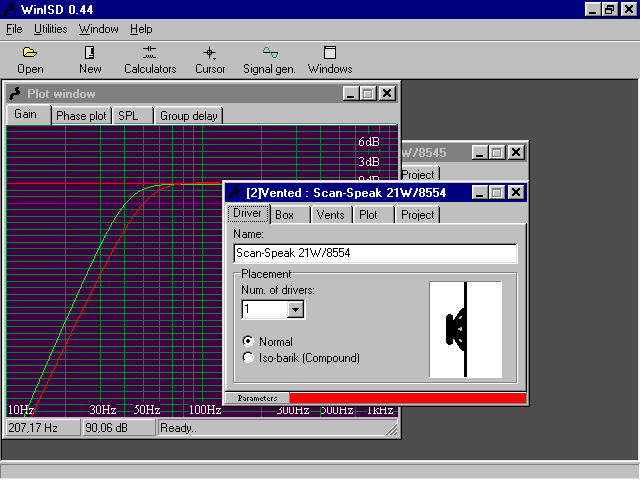
Task: Click the 207,17 Hz status field
Action: 43,428
